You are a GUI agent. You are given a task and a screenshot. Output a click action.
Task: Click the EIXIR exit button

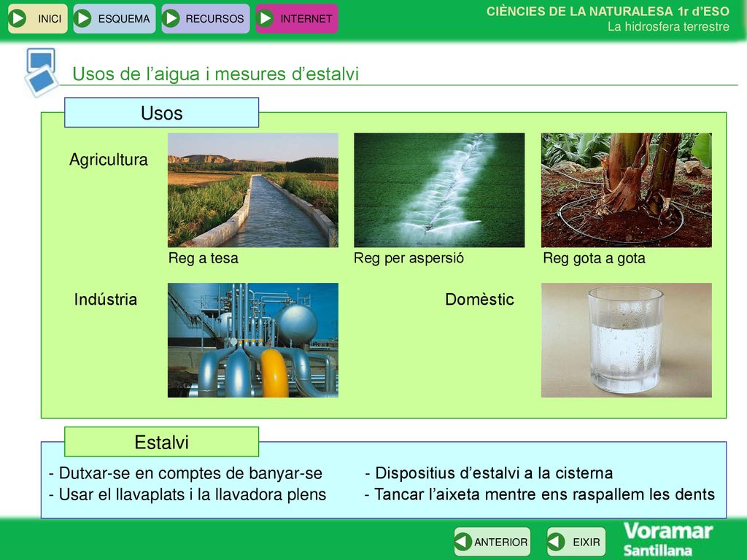pyautogui.click(x=576, y=542)
